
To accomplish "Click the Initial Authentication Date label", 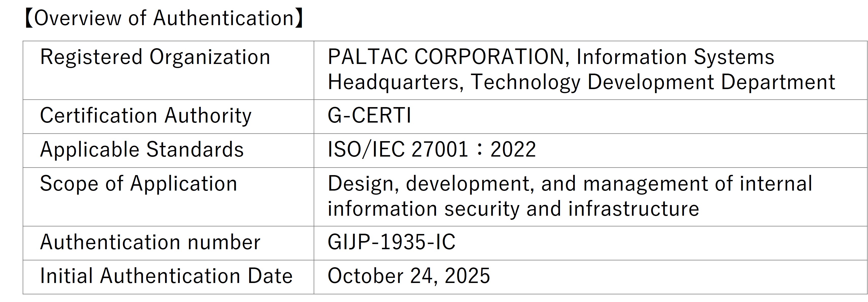I will [x=166, y=276].
